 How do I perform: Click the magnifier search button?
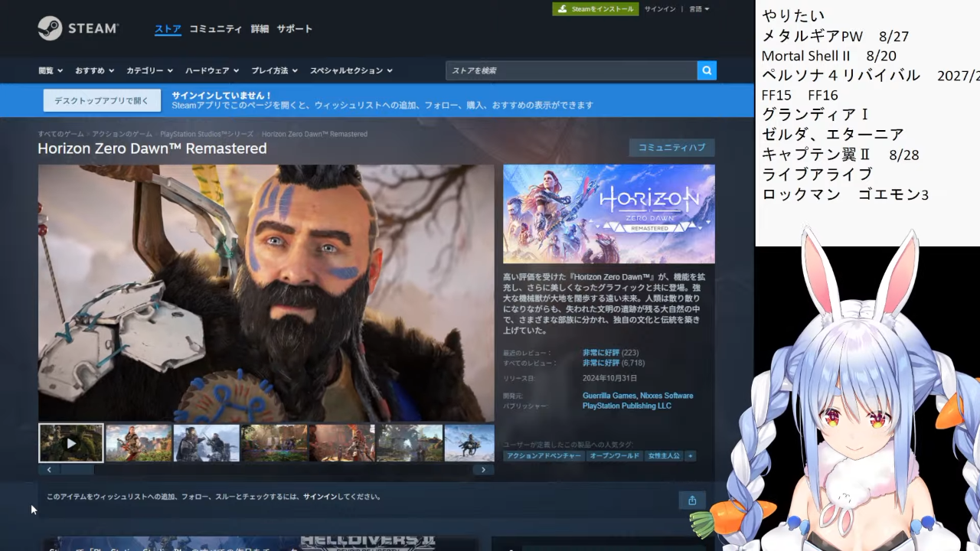(707, 70)
